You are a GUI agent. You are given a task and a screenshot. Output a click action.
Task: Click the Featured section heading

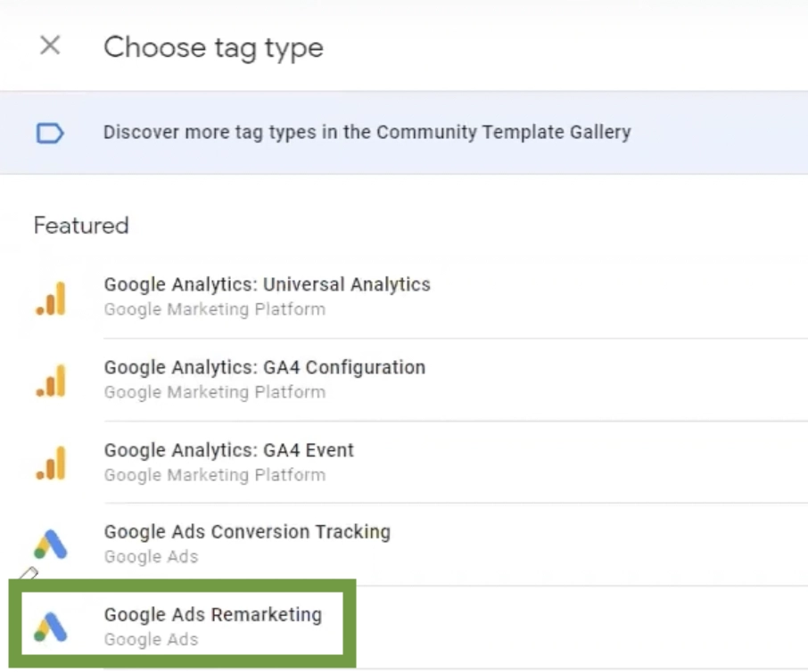[81, 225]
